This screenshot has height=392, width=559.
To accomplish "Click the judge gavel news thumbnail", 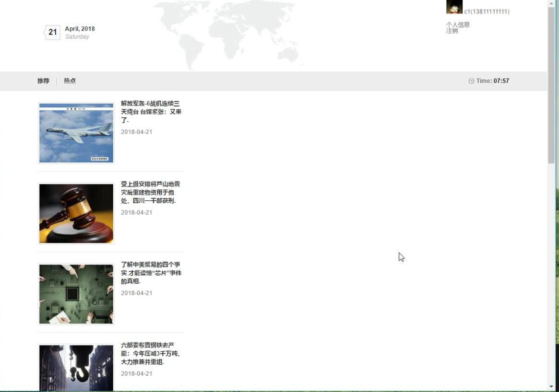I will tap(76, 213).
